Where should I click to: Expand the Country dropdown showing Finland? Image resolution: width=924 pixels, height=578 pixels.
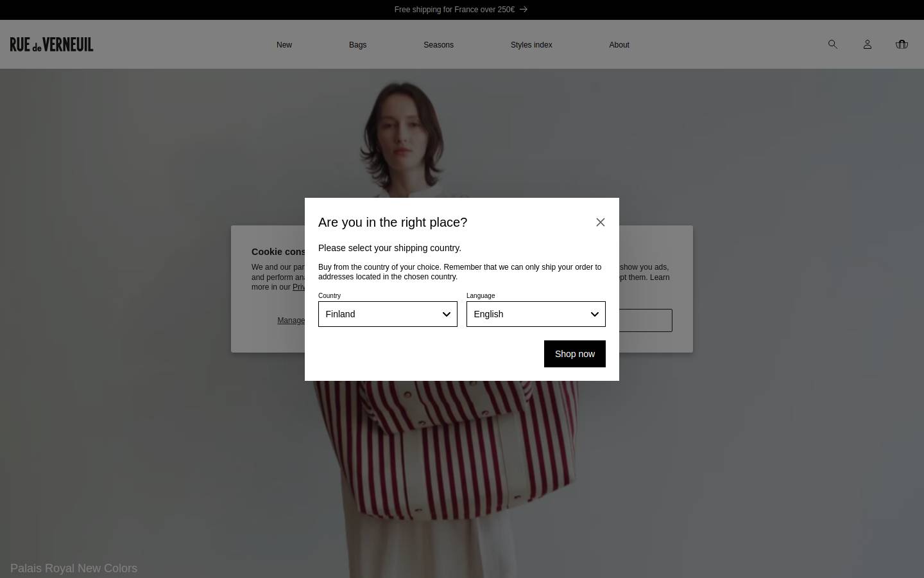click(388, 314)
